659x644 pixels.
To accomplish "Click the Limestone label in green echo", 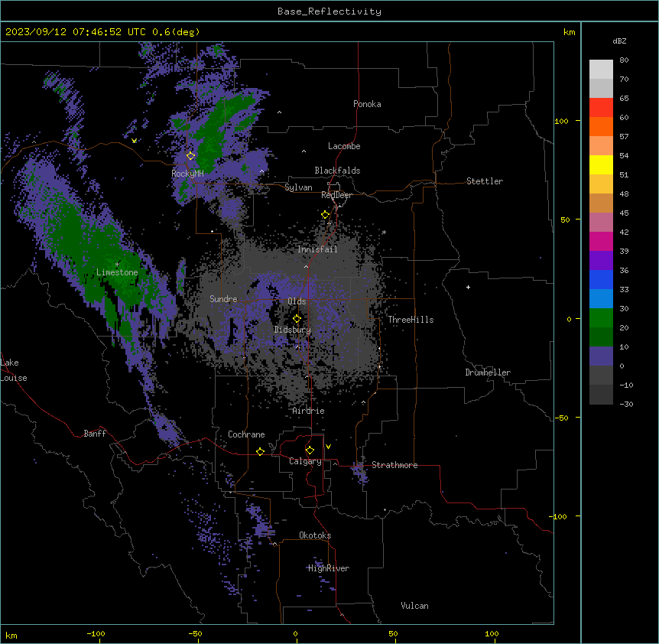I will (x=117, y=272).
